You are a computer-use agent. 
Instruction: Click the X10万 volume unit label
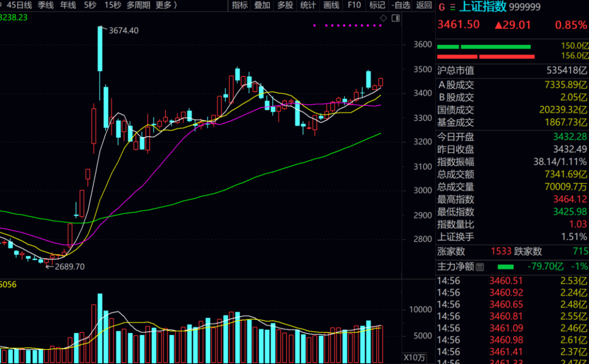click(414, 357)
